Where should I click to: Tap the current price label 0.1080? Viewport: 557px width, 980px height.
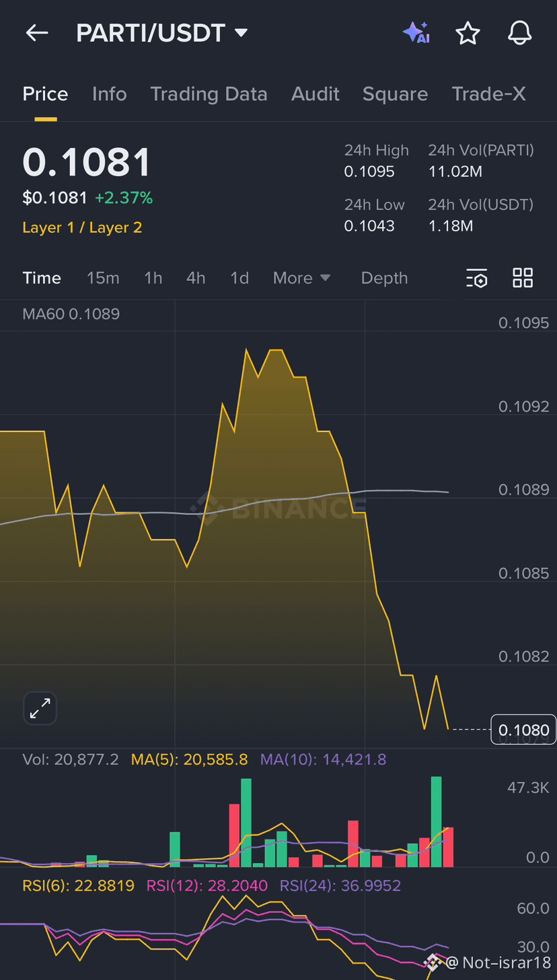[x=523, y=730]
